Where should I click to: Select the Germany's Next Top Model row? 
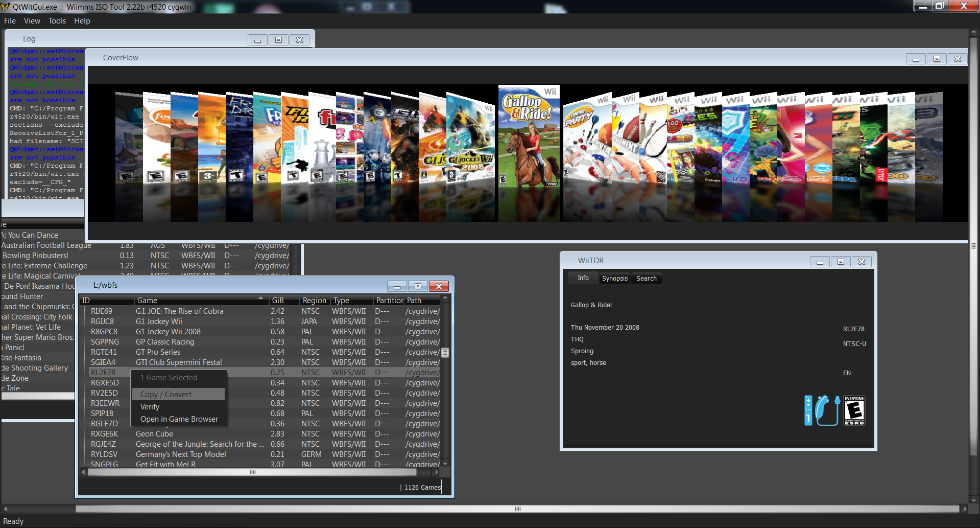coord(260,454)
